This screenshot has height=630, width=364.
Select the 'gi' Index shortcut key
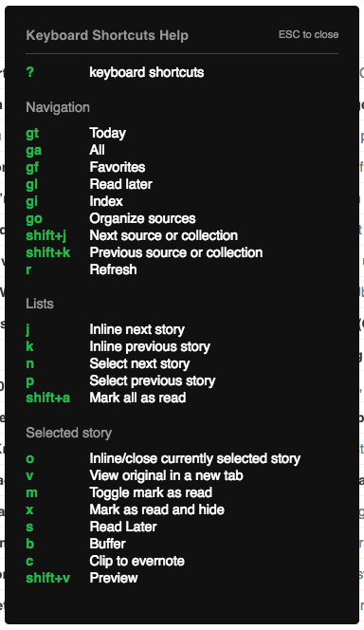pos(31,201)
